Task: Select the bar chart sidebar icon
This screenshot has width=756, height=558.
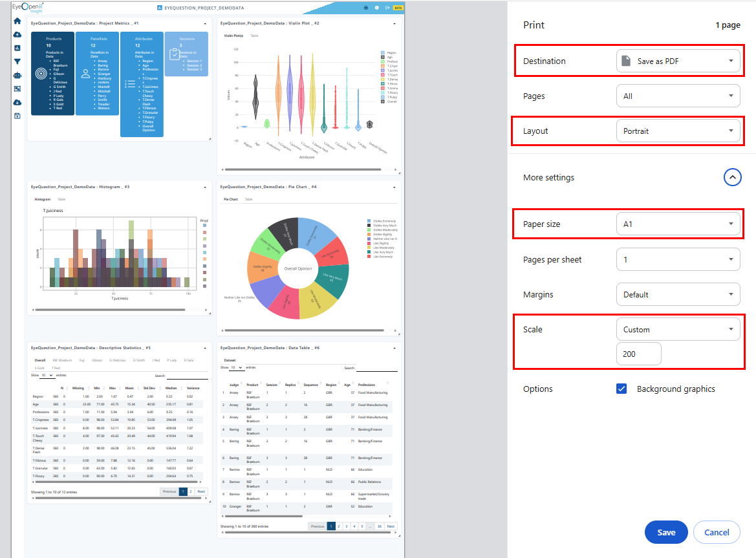Action: tap(17, 48)
